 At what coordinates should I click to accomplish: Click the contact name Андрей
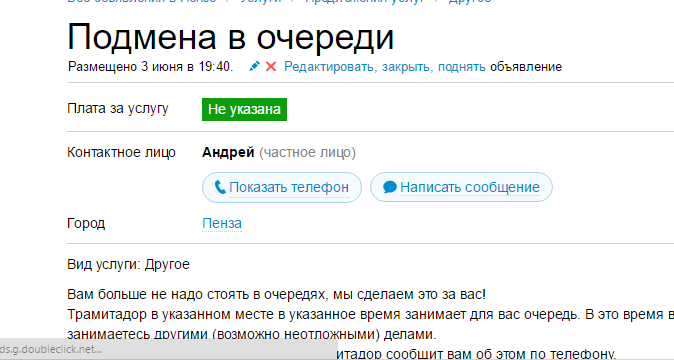tap(228, 153)
